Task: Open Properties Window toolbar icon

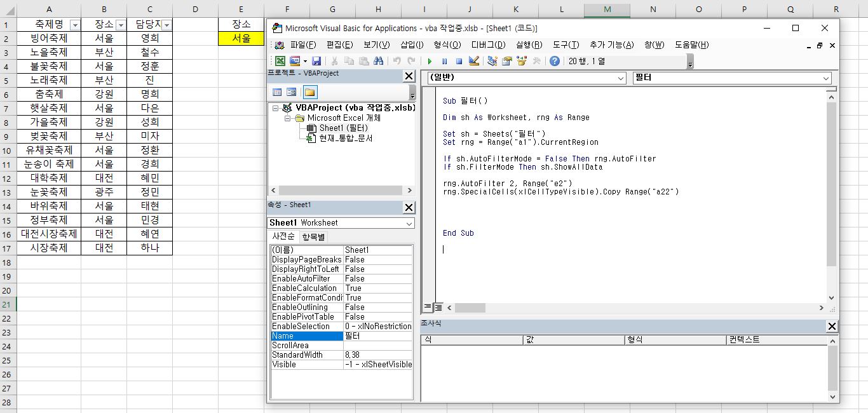Action: (506, 61)
